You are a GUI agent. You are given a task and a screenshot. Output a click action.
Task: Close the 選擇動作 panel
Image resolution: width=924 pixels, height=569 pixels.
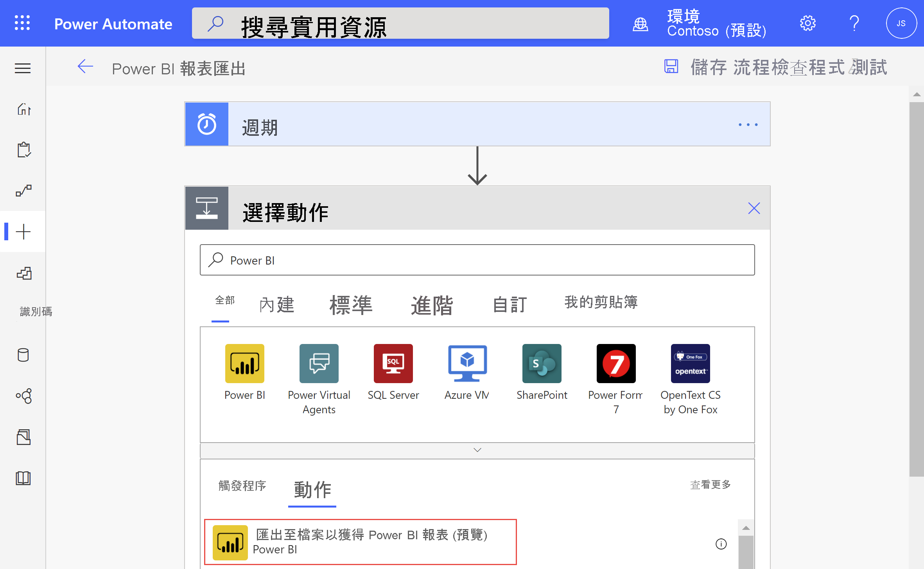click(754, 208)
